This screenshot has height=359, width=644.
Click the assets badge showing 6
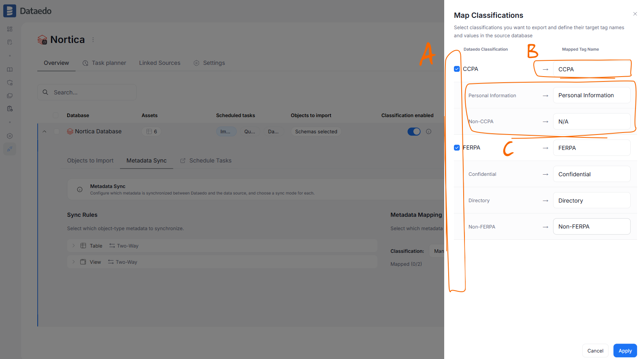[x=152, y=132]
